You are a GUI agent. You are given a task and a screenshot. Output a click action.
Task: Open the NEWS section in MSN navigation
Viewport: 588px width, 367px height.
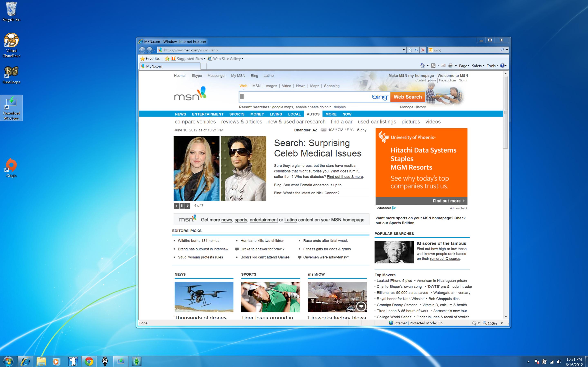click(180, 114)
